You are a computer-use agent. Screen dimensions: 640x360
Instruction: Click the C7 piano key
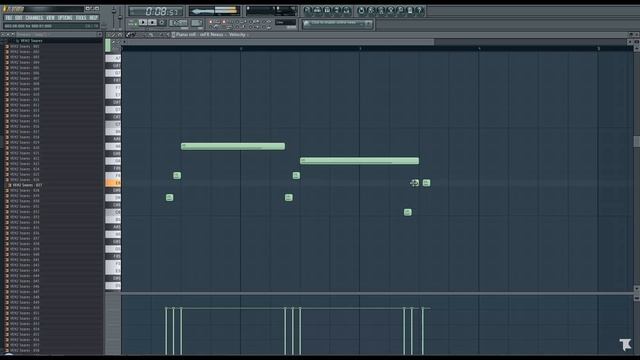pos(113,124)
